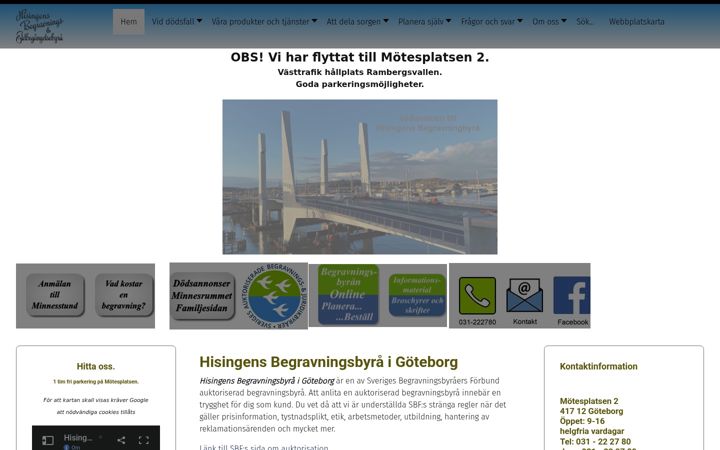Open the Webbplatskarta link
720x450 pixels.
point(636,22)
